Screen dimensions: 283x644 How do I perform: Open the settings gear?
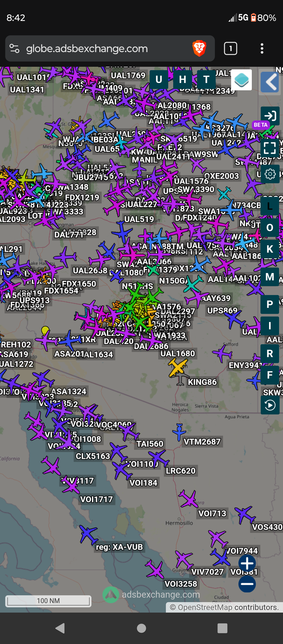[x=270, y=174]
